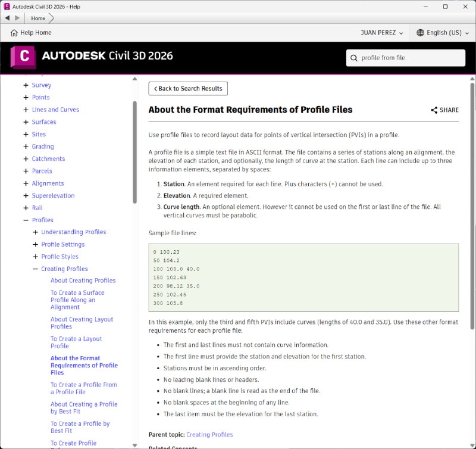Open the Understanding Profiles topic
Screen dimensions: 476x449
tap(74, 232)
